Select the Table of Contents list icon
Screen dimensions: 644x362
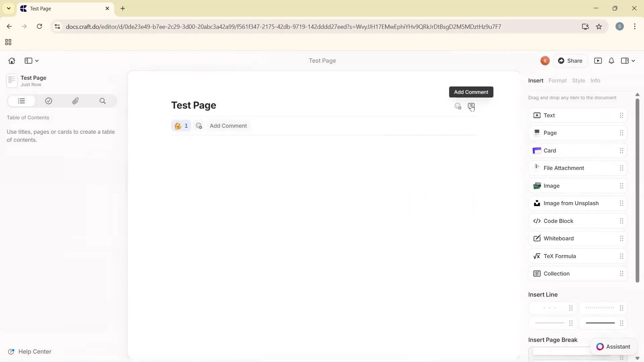click(21, 101)
